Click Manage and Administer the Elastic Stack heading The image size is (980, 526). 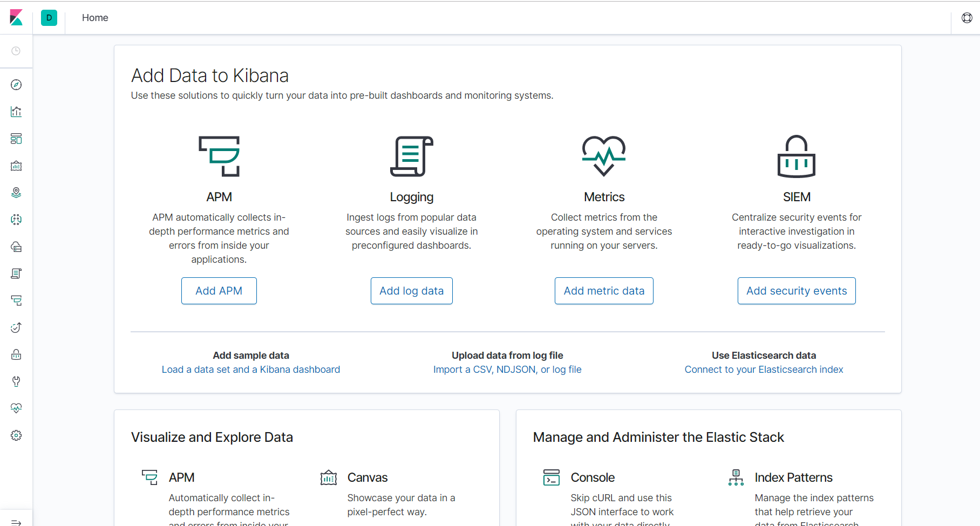coord(658,437)
